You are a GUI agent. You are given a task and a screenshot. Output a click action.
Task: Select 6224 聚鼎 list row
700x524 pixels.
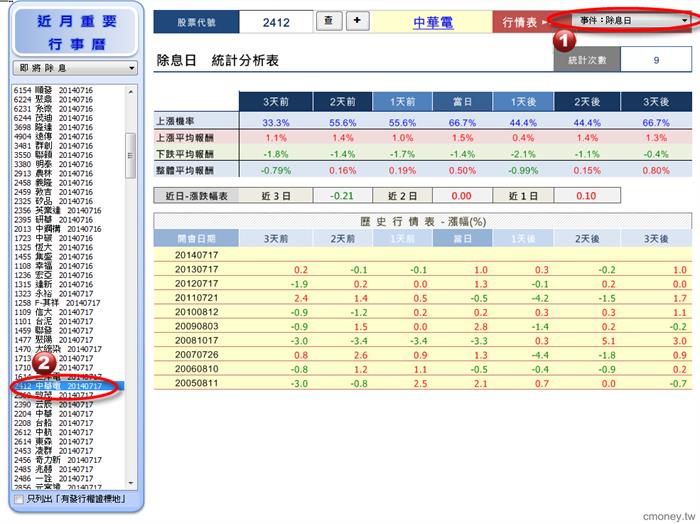point(54,100)
